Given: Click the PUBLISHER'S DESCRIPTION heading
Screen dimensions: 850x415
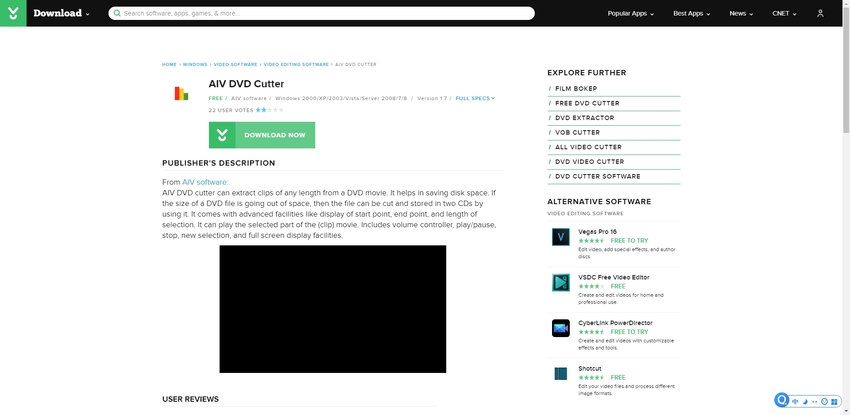Looking at the screenshot, I should pos(218,163).
